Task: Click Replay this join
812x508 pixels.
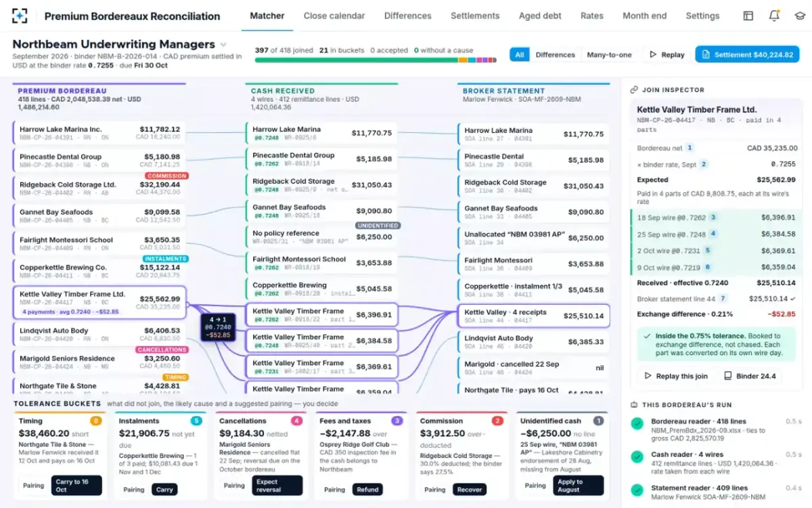Action: [675, 376]
